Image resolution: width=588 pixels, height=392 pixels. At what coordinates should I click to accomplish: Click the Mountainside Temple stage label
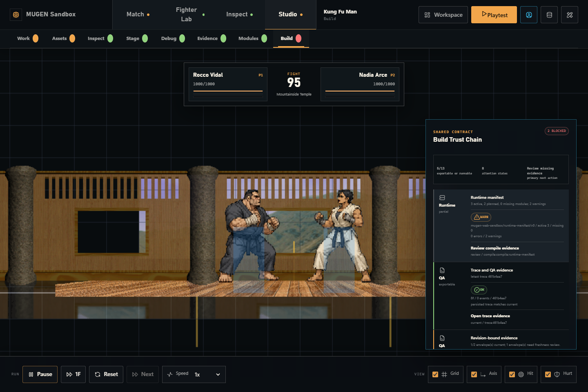pyautogui.click(x=294, y=94)
